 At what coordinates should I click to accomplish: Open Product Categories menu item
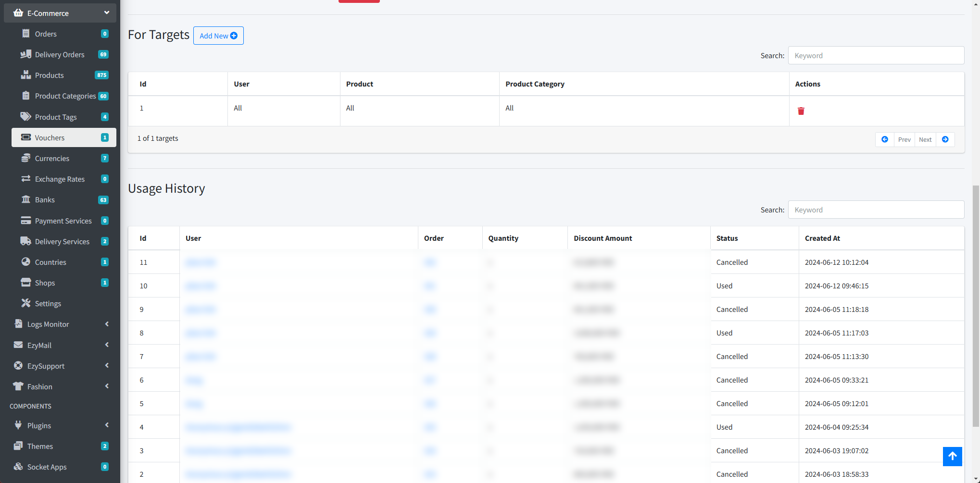(65, 96)
